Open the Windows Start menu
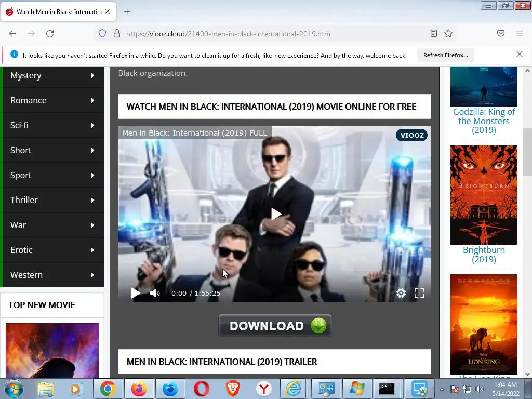Viewport: 532px width, 399px height. click(x=14, y=389)
